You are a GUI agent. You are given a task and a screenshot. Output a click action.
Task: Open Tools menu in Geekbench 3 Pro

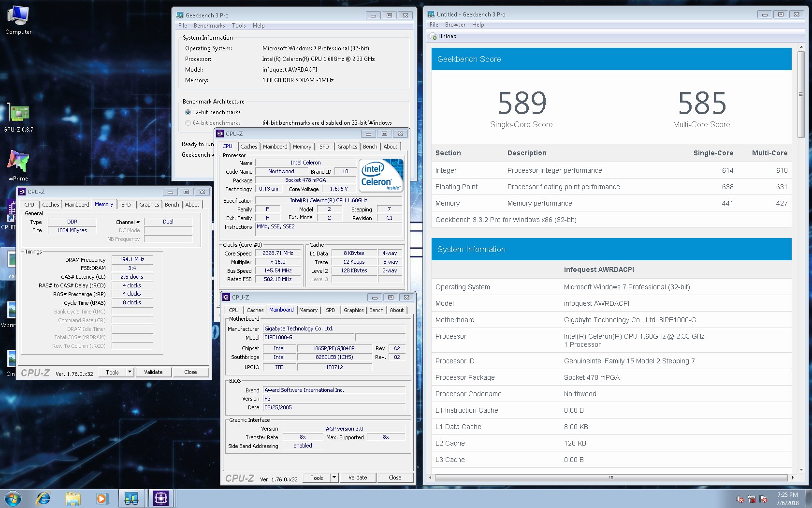[239, 26]
